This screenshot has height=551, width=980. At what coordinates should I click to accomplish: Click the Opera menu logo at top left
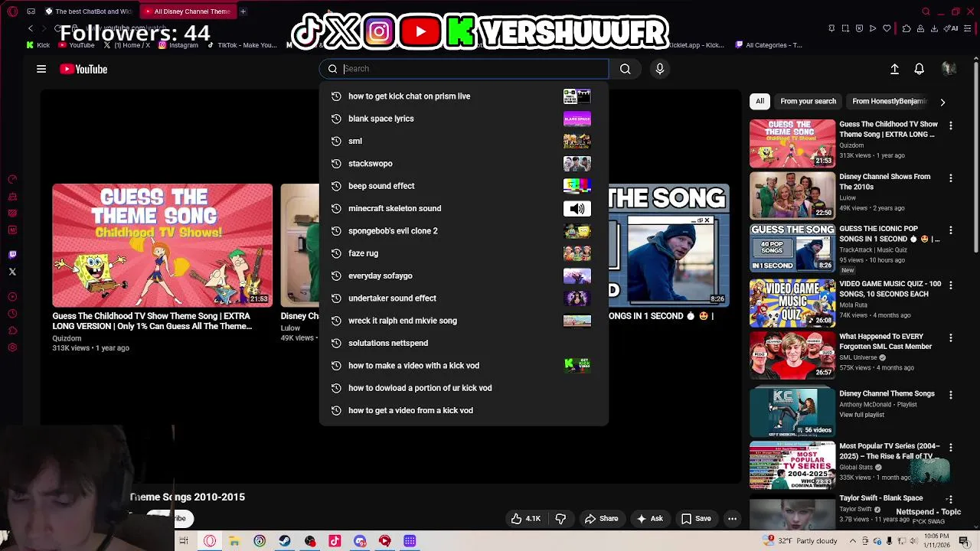point(12,11)
